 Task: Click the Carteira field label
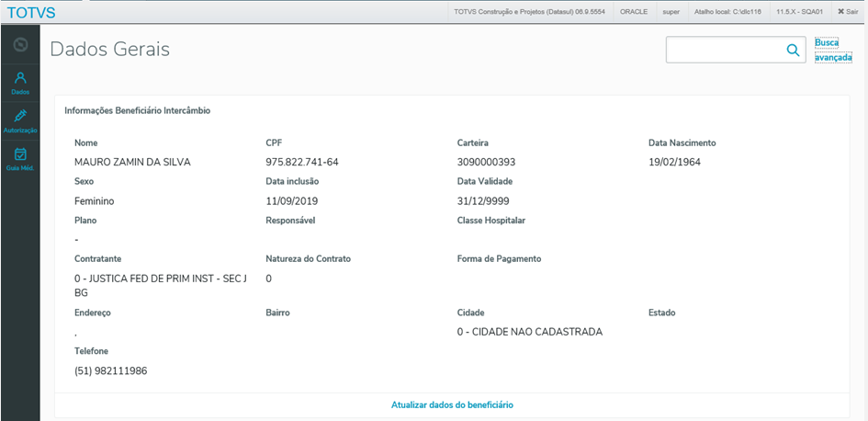473,142
